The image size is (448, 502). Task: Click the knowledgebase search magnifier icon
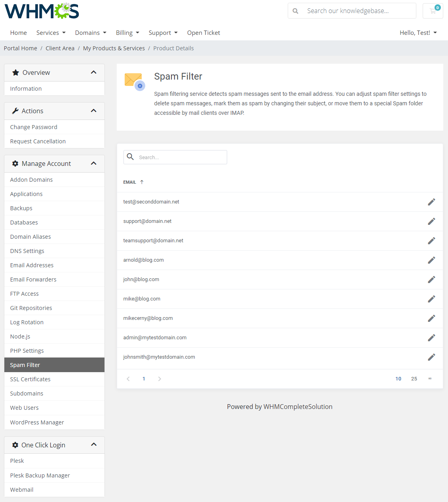tap(295, 11)
